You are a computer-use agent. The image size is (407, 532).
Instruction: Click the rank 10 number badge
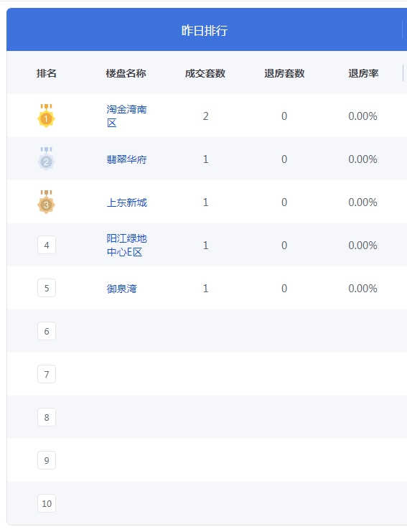pos(47,503)
